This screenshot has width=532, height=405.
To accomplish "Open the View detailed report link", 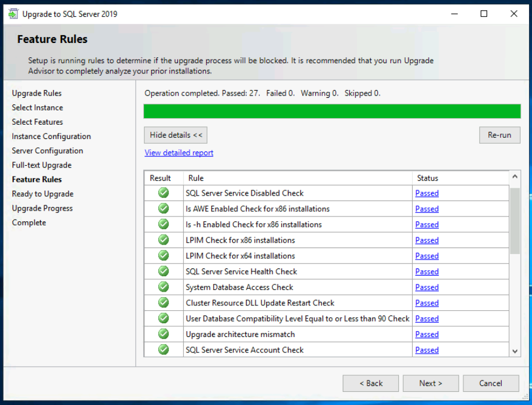I will (179, 153).
